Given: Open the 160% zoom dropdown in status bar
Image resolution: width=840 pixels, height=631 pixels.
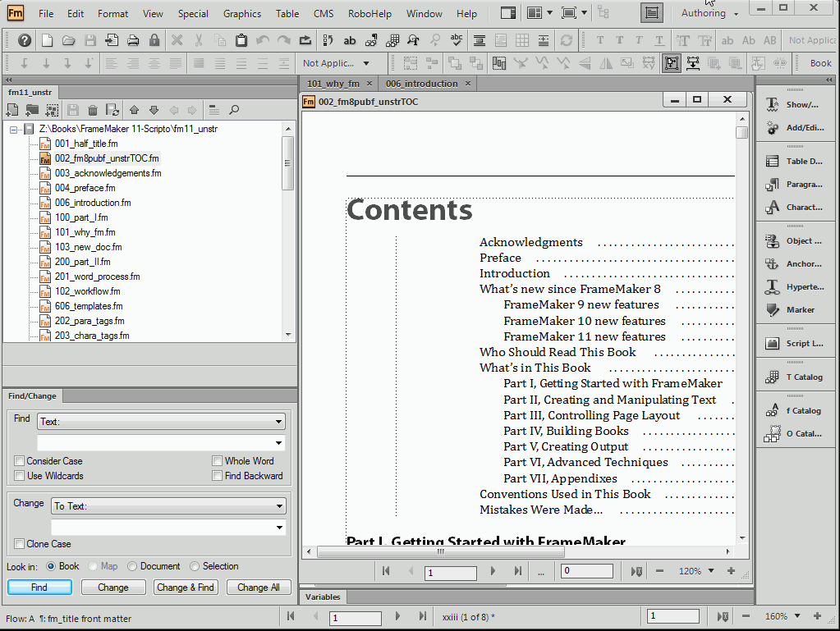Looking at the screenshot, I should coord(797,616).
